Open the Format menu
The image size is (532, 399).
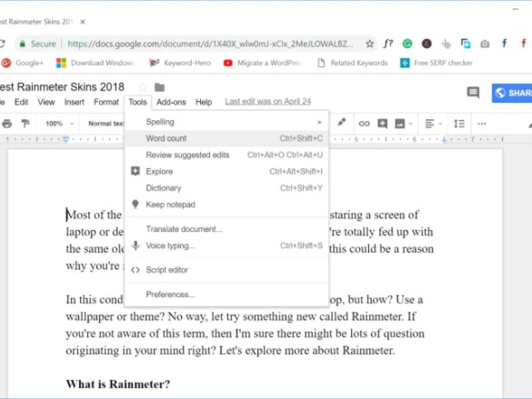(106, 102)
